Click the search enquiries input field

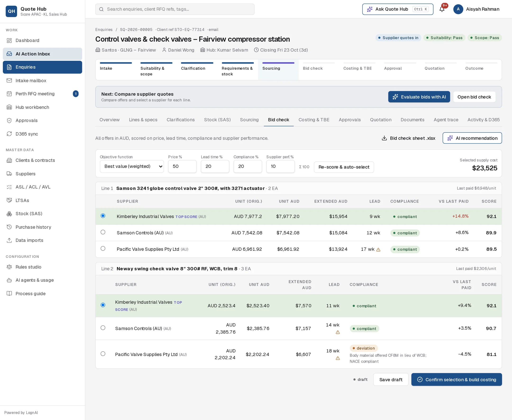pyautogui.click(x=175, y=9)
